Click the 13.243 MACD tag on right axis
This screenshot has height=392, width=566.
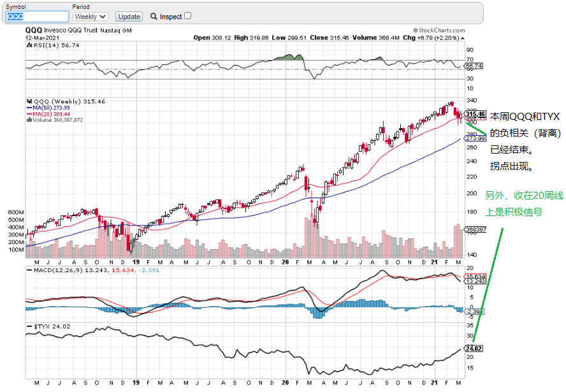click(x=475, y=281)
